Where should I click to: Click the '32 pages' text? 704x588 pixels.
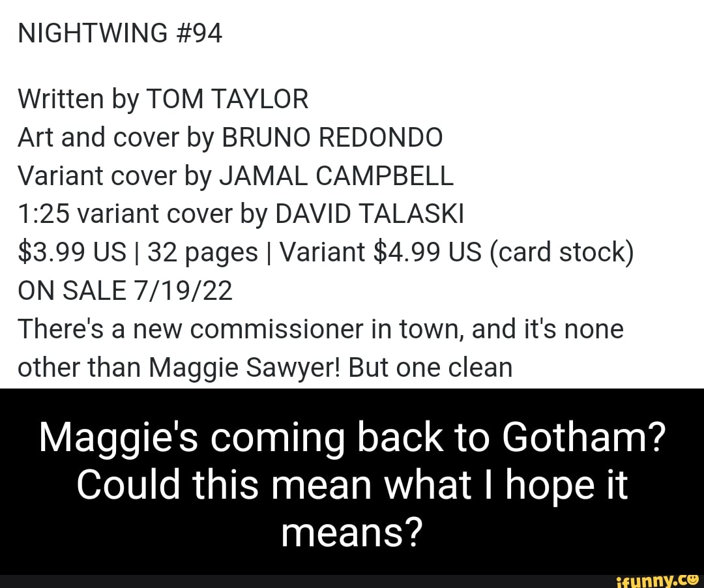pos(203,252)
